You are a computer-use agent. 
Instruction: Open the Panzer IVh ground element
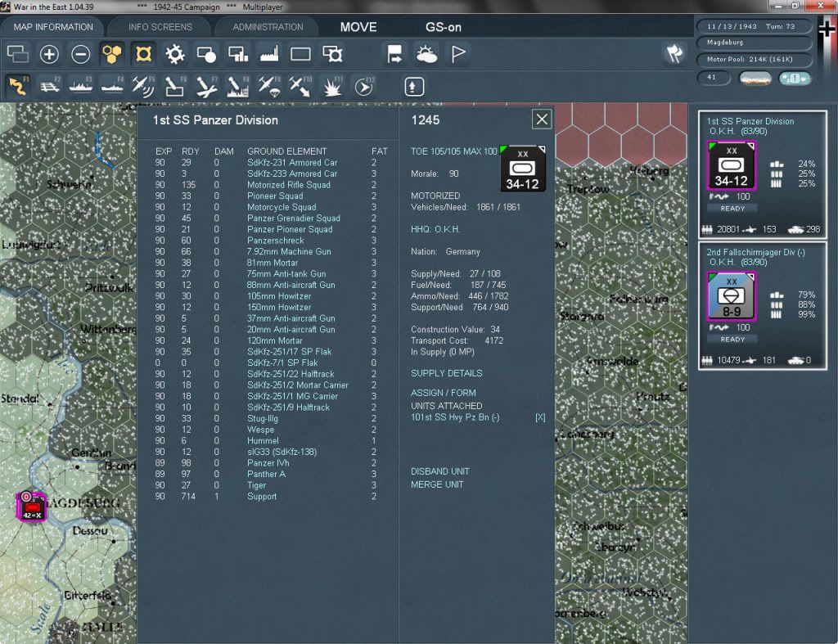268,463
